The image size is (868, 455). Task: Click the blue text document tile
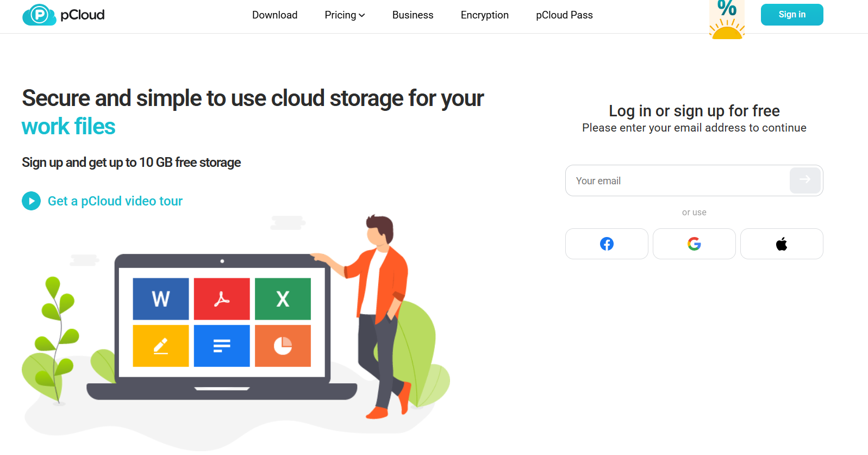point(222,346)
